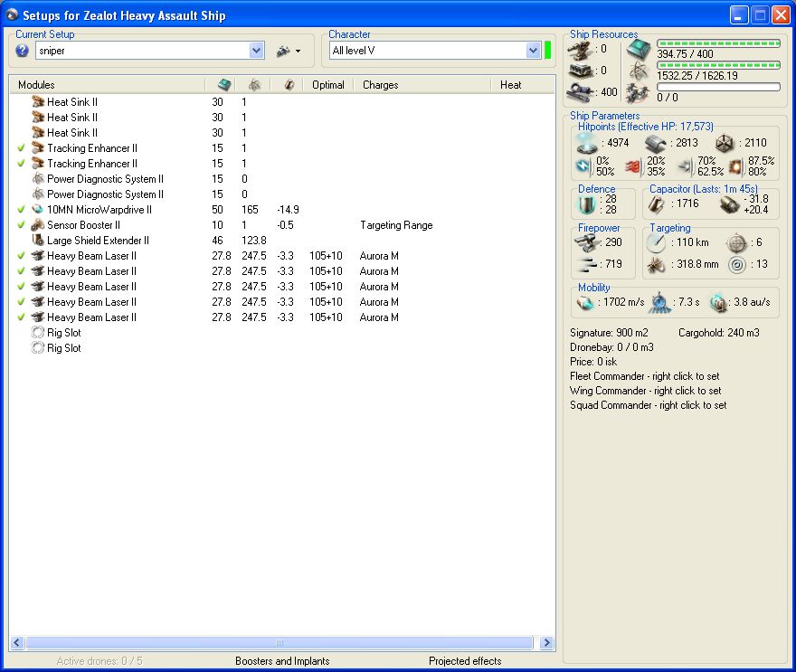Click the calibration icon showing 400

coord(580,91)
